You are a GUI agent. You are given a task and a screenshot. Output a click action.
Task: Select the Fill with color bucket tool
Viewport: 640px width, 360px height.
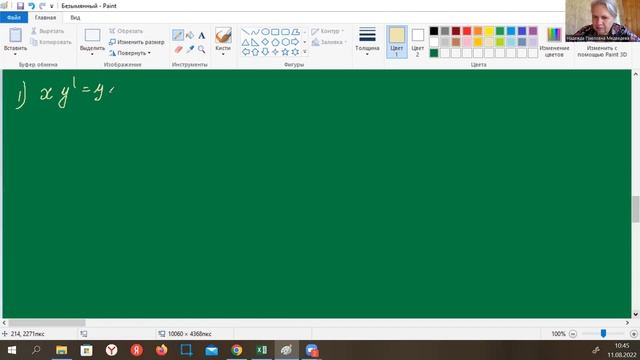tap(190, 36)
